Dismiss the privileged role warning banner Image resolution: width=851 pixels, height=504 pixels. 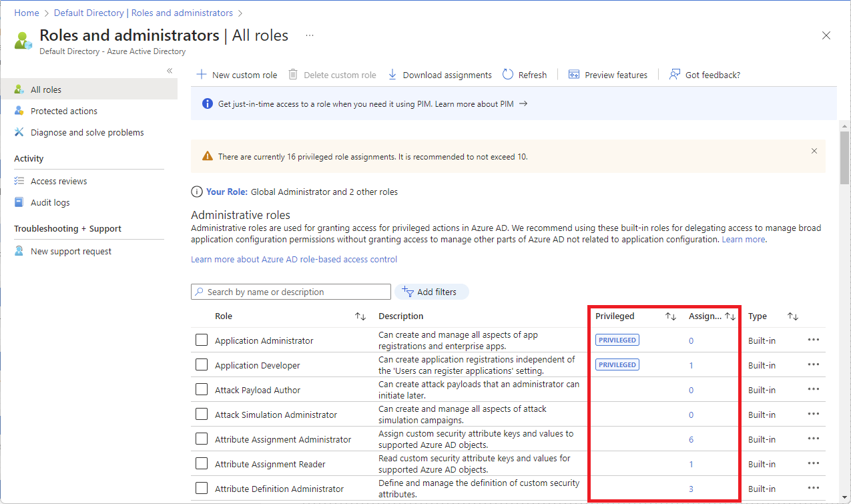[x=814, y=151]
